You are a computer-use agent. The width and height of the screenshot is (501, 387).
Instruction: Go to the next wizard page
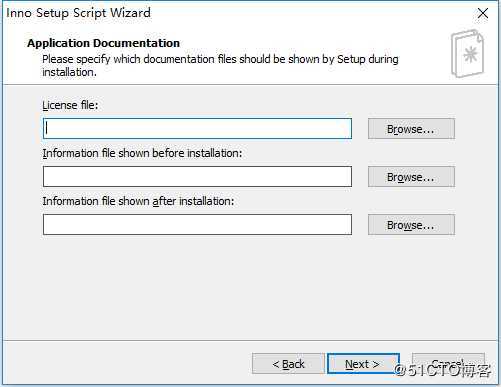(363, 364)
